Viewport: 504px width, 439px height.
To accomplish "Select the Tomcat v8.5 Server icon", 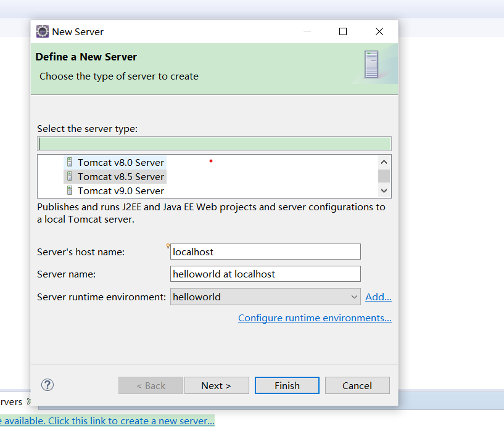I will click(x=69, y=176).
